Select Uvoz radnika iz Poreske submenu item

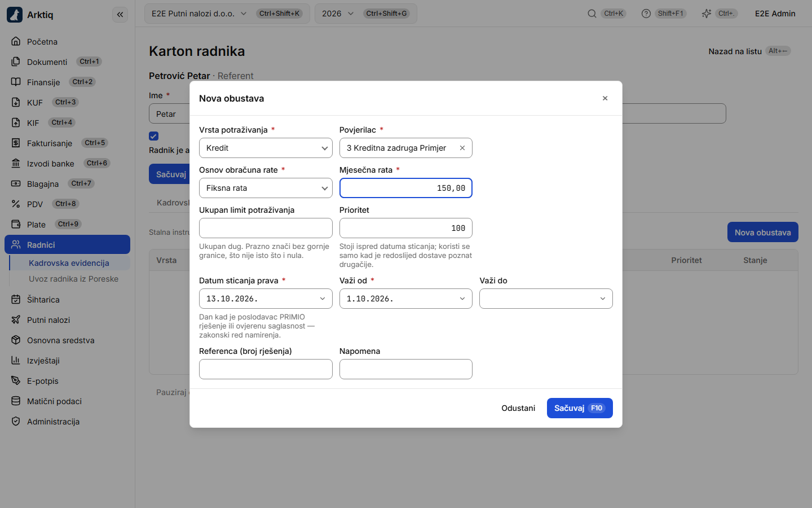[74, 279]
